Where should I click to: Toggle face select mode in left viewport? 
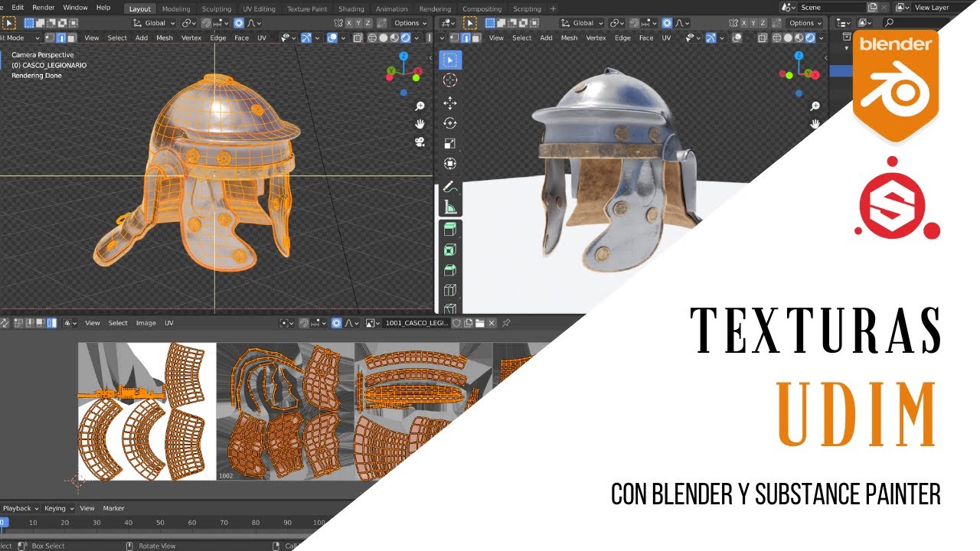coord(71,37)
